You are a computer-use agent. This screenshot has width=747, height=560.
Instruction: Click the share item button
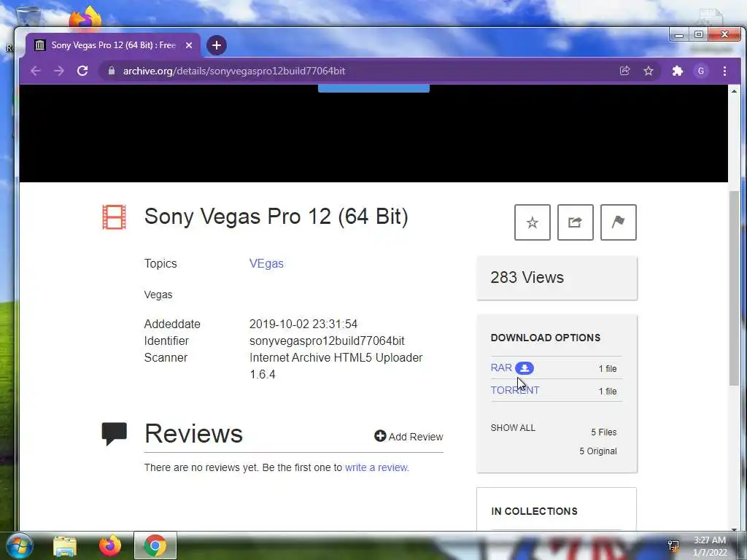575,222
